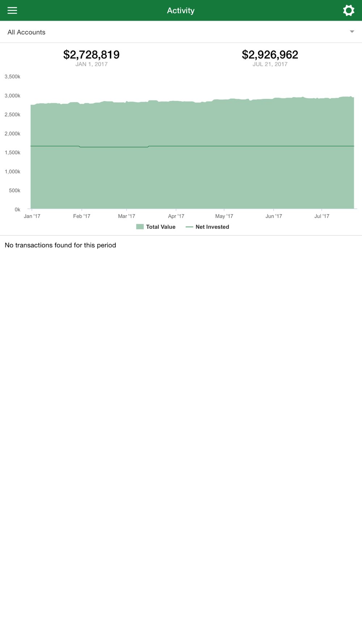Click the Jan '17 axis label

coord(32,216)
